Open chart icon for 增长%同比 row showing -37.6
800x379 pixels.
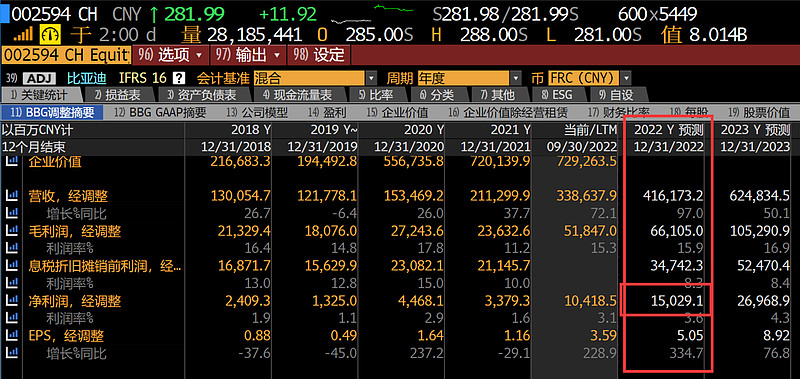12,353
